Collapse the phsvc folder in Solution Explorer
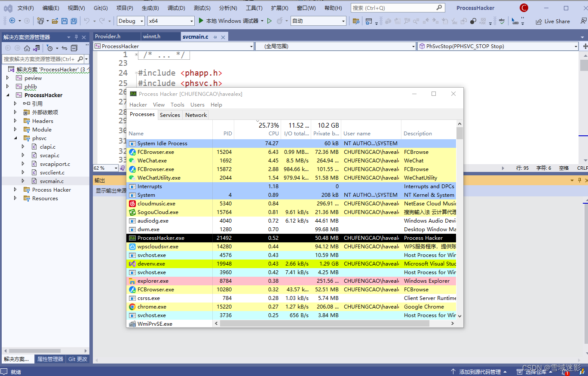 16,138
